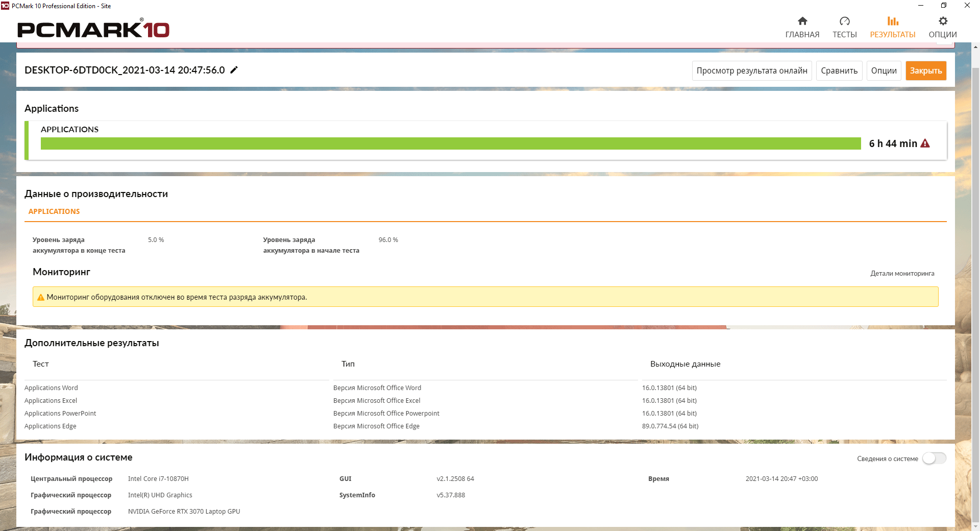
Task: Open the ТЕСТЫ gauge icon
Action: [845, 21]
